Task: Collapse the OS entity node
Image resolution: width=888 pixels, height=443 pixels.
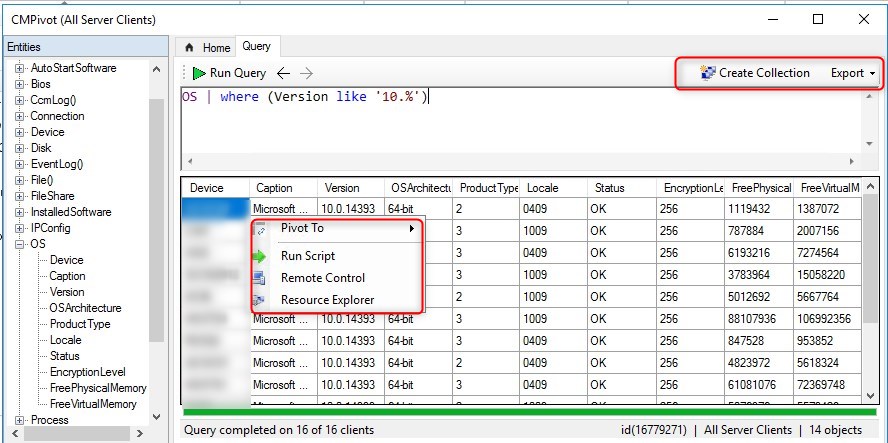Action: tap(20, 244)
